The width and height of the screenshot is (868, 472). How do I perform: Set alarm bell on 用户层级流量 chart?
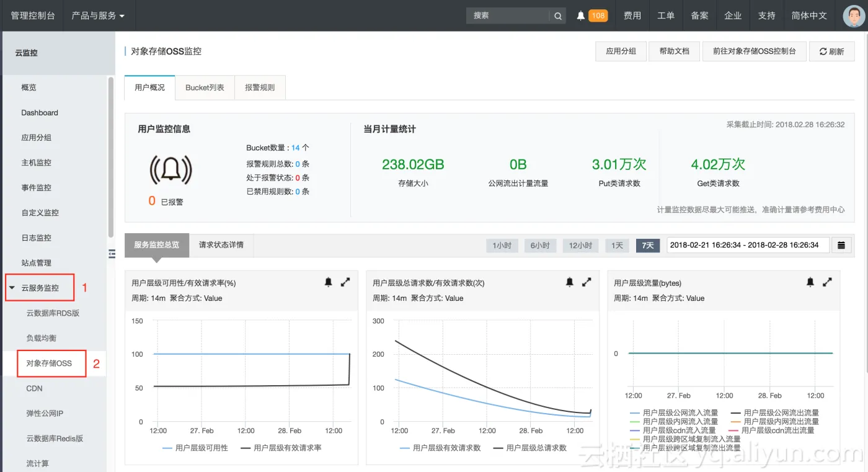[810, 282]
